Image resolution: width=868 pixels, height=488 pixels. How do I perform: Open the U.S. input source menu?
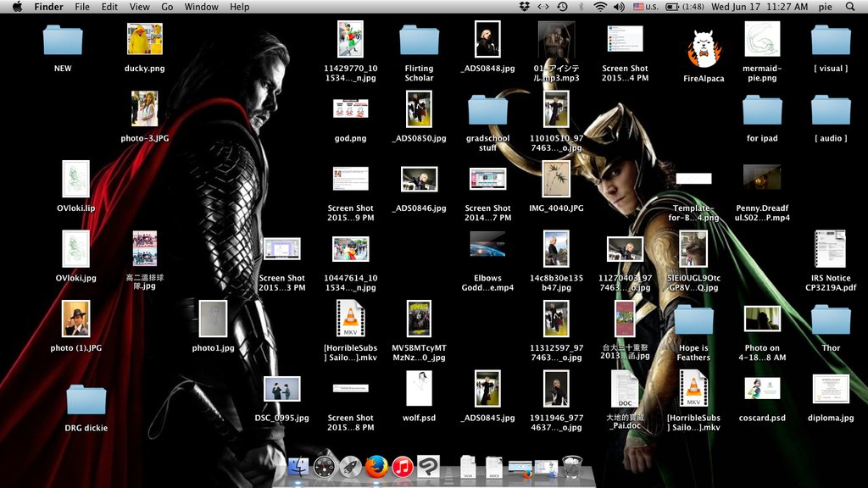point(645,7)
